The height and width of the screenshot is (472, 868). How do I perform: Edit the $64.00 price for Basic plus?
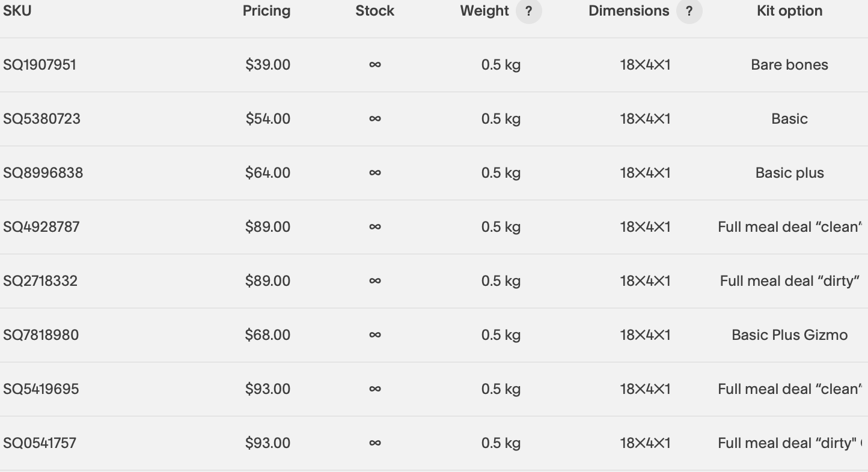pyautogui.click(x=267, y=173)
